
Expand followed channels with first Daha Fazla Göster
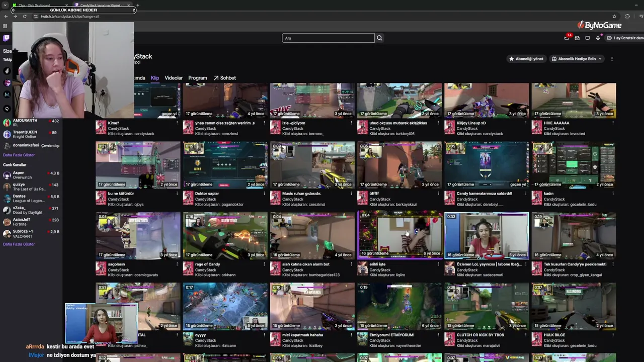(x=19, y=155)
